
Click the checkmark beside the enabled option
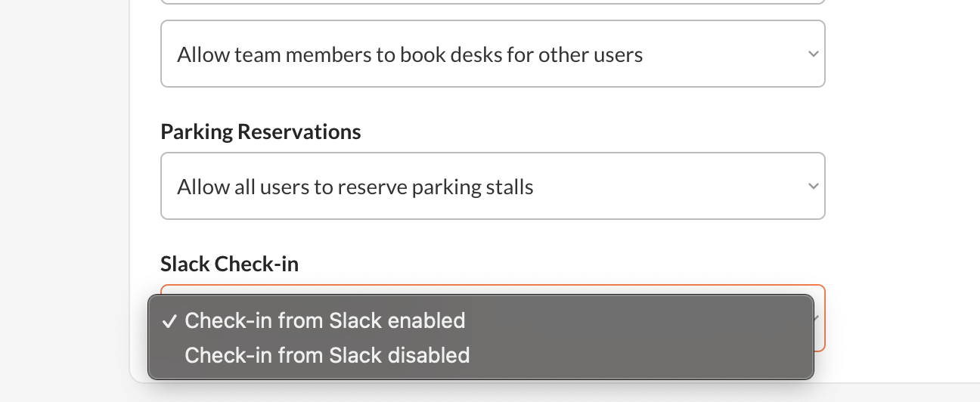169,321
